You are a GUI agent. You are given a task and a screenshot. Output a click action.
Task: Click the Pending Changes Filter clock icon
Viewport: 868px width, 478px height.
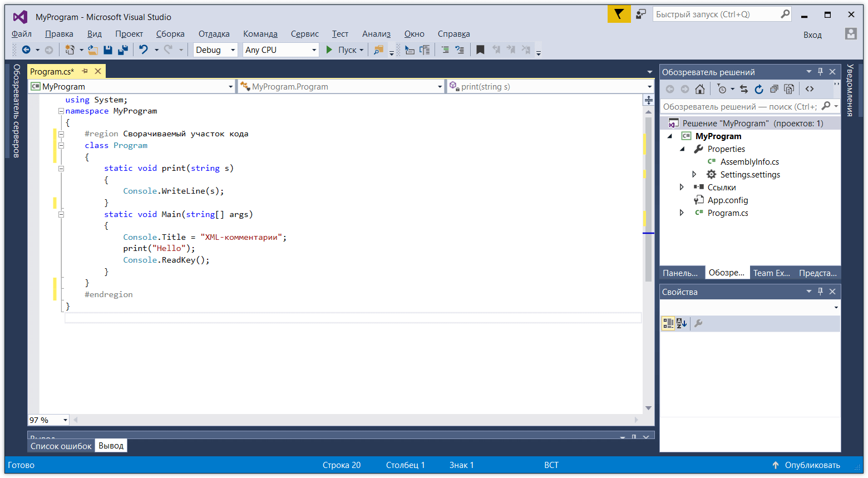(x=722, y=89)
